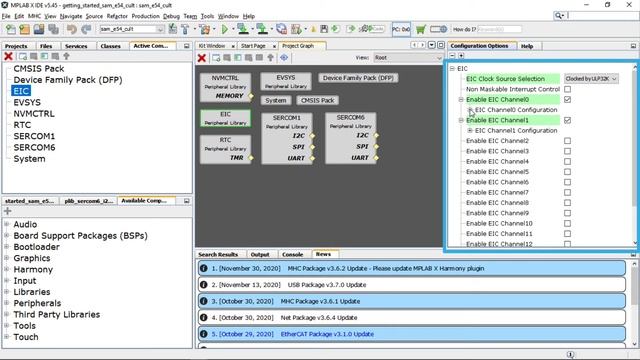Click Make and Program Device icon
Screen dimensions: 640x360
243,29
